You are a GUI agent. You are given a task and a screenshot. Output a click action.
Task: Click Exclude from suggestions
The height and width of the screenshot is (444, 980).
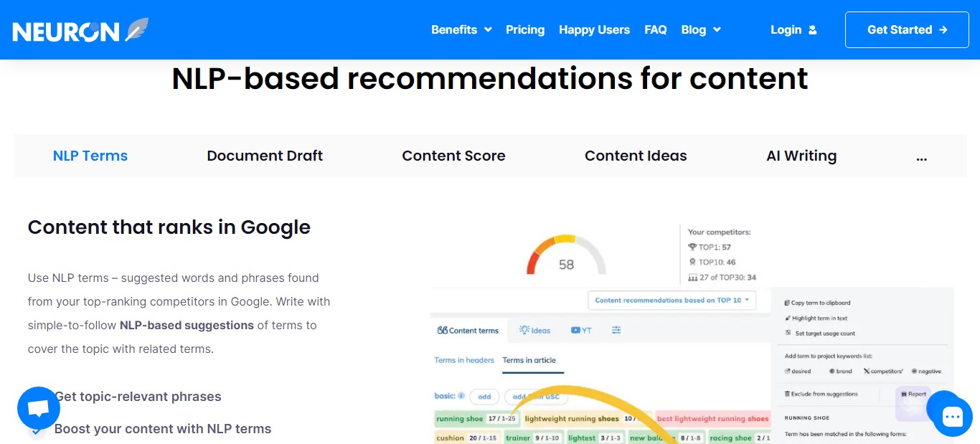(821, 394)
